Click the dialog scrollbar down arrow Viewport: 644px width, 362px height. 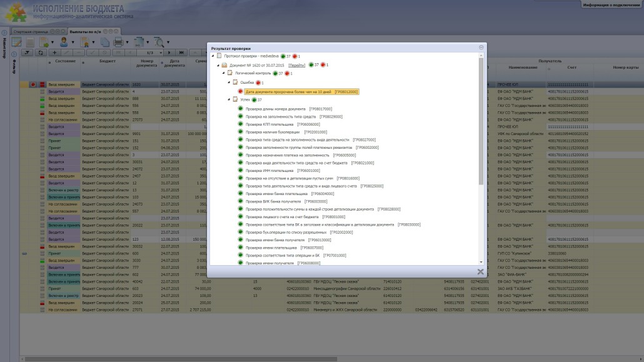click(481, 262)
